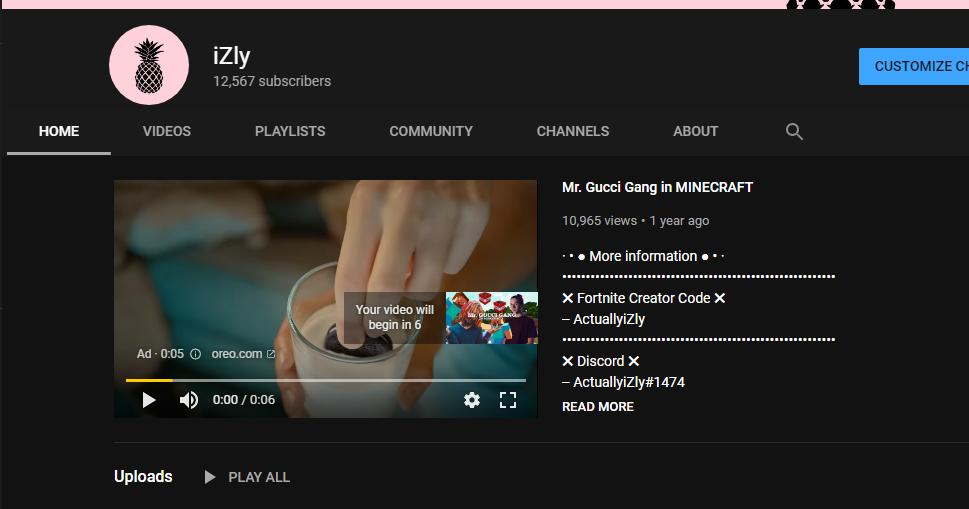Open the channel search magnifier icon
Image resolution: width=969 pixels, height=509 pixels.
coord(794,132)
